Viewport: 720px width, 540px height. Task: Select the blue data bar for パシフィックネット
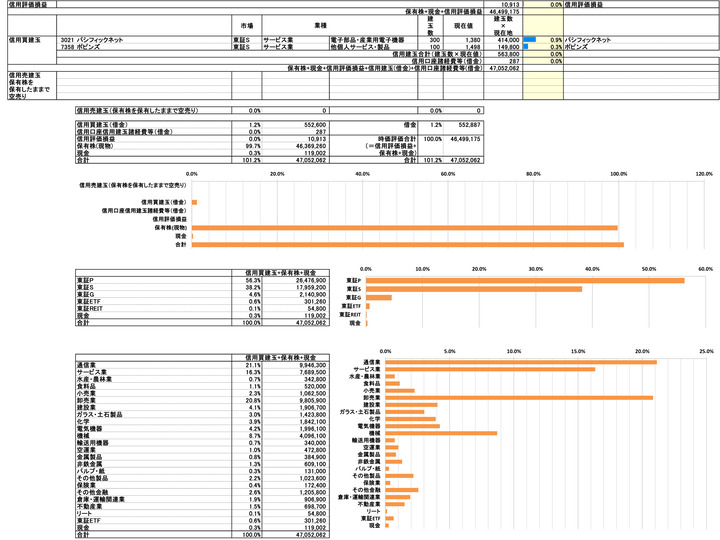(529, 39)
